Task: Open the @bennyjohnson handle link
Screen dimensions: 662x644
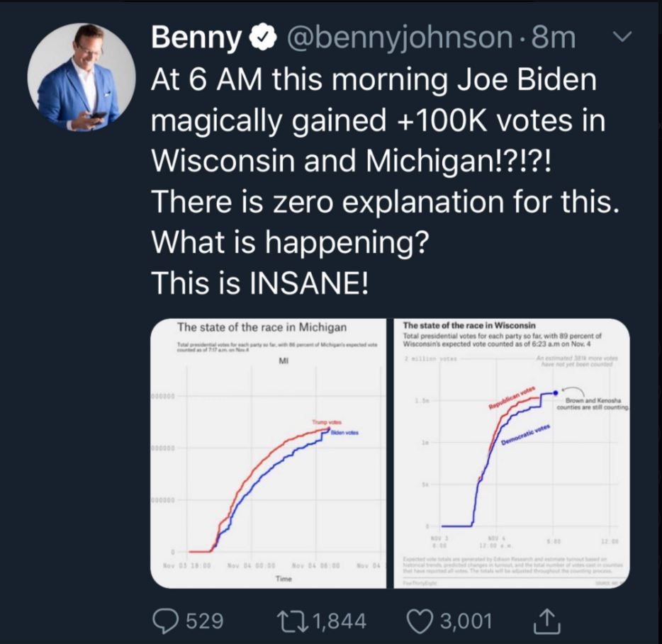Action: (399, 38)
